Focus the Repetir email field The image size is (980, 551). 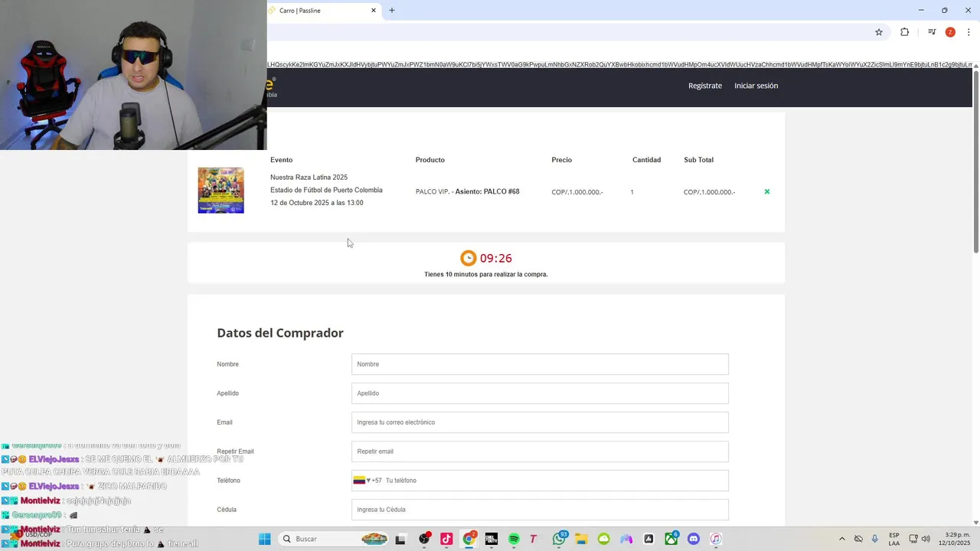540,452
